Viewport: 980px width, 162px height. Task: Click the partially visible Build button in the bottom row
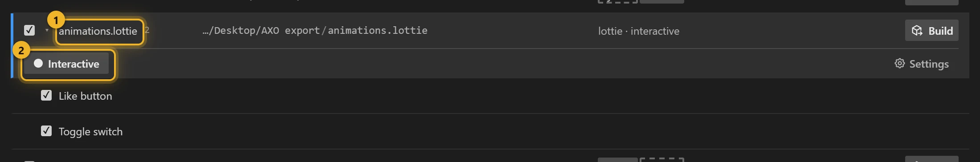tap(931, 159)
